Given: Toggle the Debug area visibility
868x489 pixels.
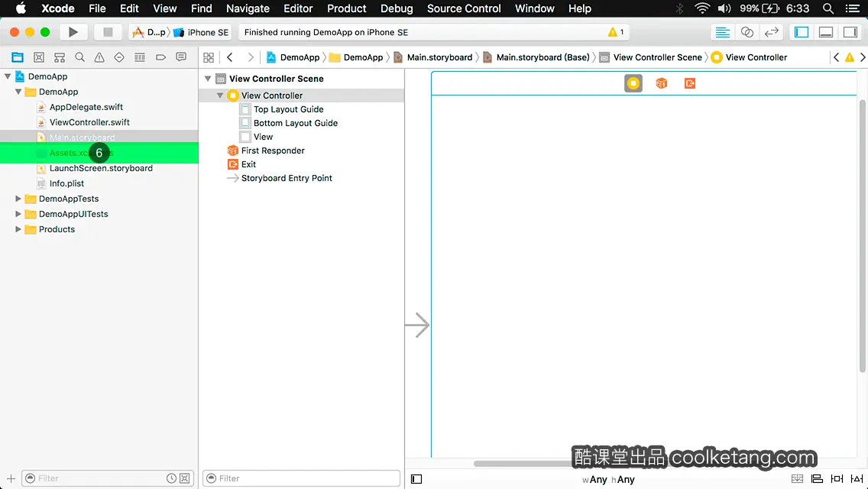Looking at the screenshot, I should pyautogui.click(x=826, y=32).
